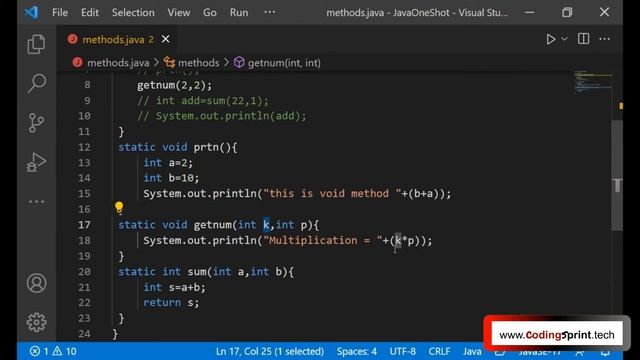Open the Accounts menu
This screenshot has height=360, width=640.
36,283
